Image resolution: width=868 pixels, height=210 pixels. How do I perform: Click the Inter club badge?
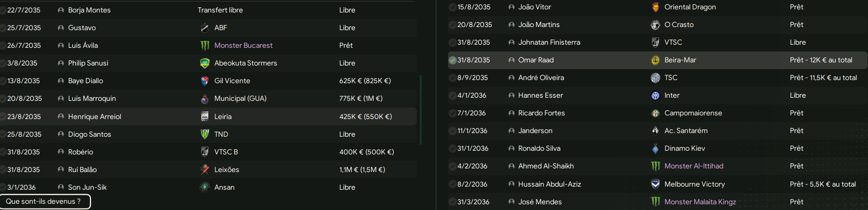click(x=655, y=95)
